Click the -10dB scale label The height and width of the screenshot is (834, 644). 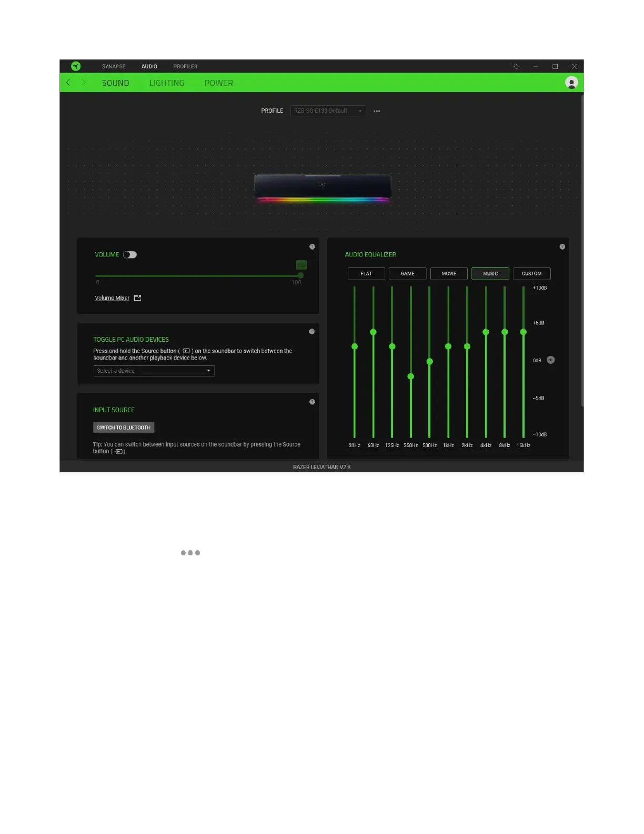[540, 434]
